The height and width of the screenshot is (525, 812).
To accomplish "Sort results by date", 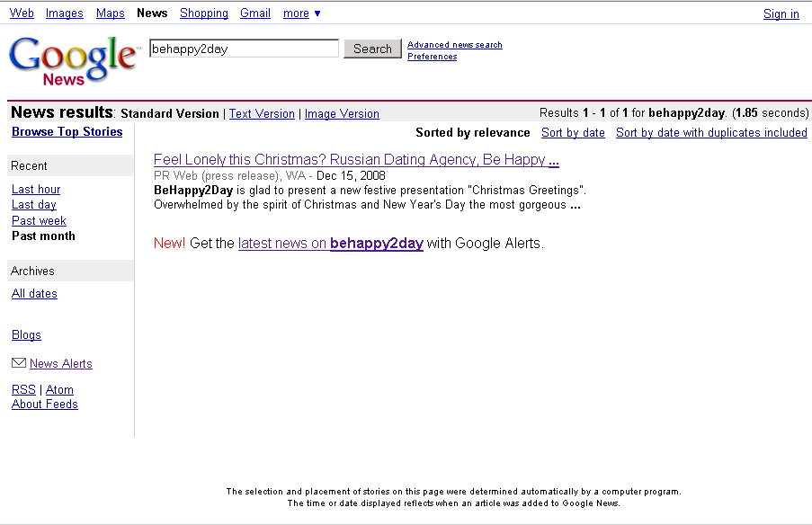I will click(x=573, y=133).
